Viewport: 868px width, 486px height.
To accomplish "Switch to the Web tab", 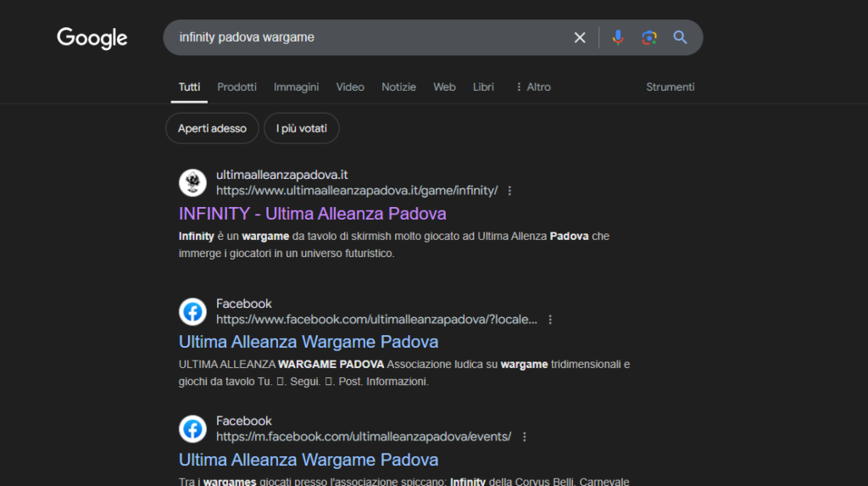I will coord(444,87).
